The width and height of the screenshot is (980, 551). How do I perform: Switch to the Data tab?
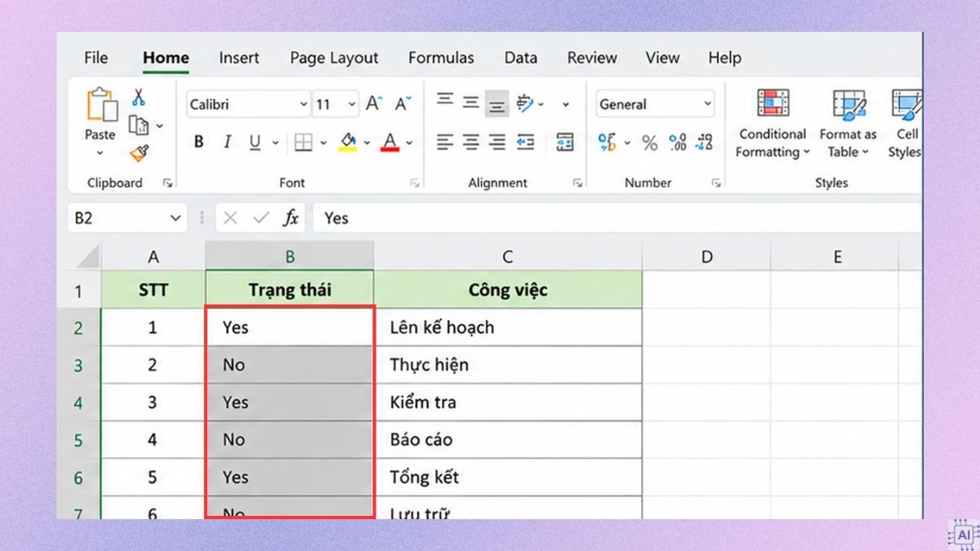[520, 58]
